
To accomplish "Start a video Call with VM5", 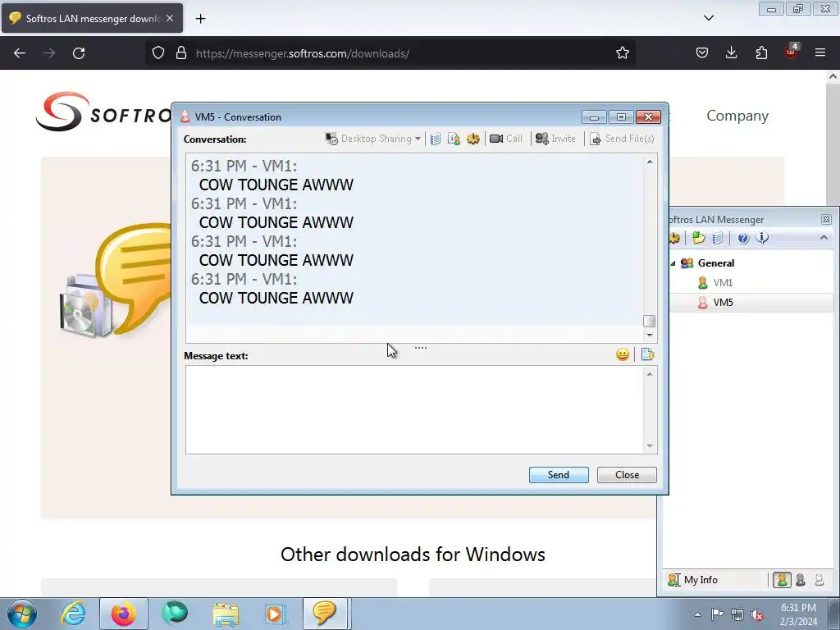I will pos(506,139).
